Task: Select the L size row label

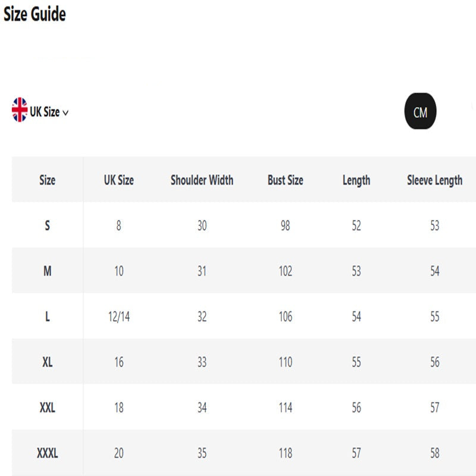Action: (47, 317)
